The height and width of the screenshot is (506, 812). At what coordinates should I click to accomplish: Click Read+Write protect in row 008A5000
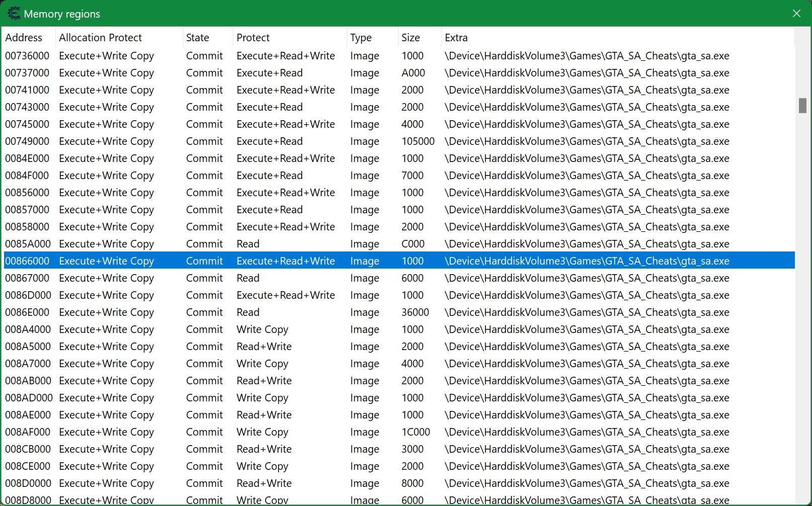[264, 347]
